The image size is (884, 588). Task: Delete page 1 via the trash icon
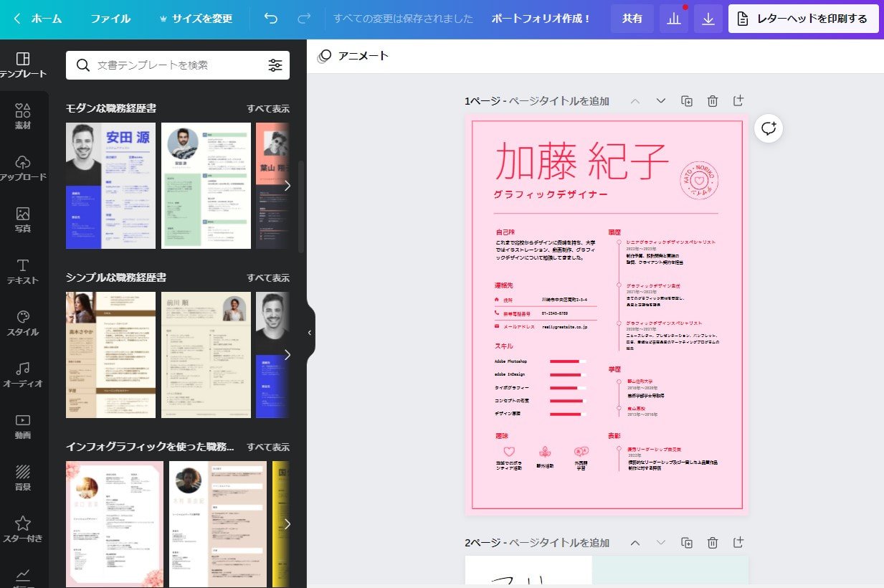pyautogui.click(x=712, y=100)
